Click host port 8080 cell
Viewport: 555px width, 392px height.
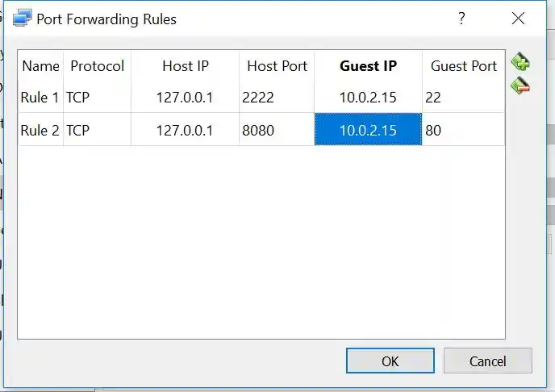pyautogui.click(x=277, y=130)
